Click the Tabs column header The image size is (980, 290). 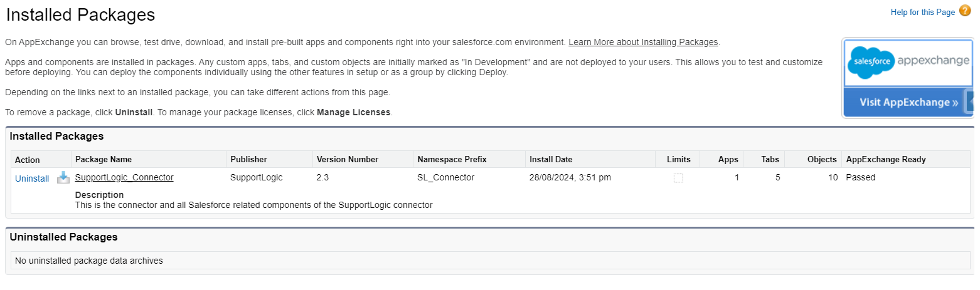pyautogui.click(x=770, y=159)
